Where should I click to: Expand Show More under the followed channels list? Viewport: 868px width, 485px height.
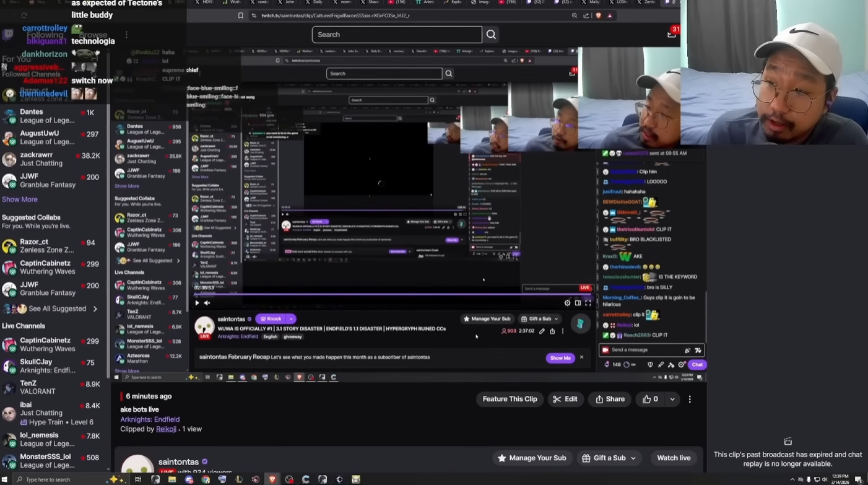(x=20, y=199)
